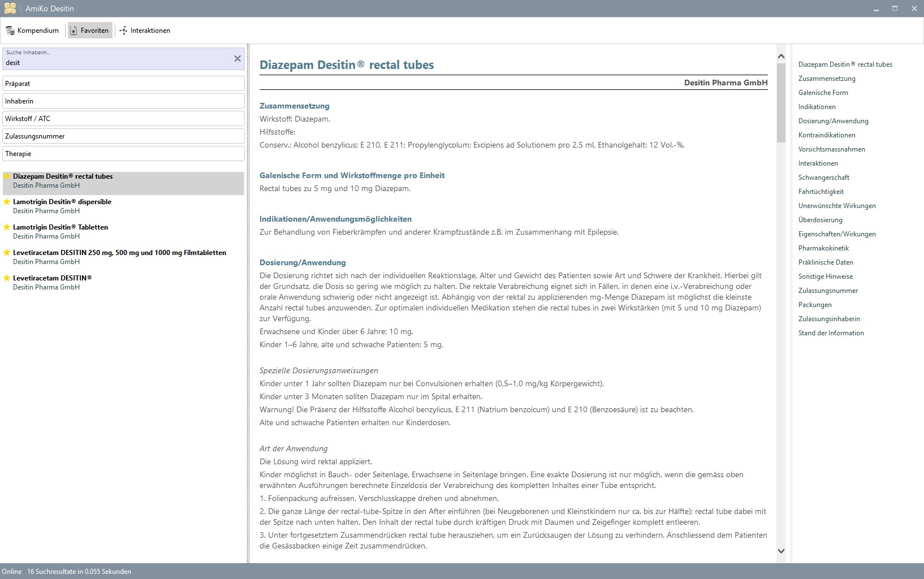Open Zusammensetzung from the navigation menu
This screenshot has height=579, width=924.
coord(826,78)
